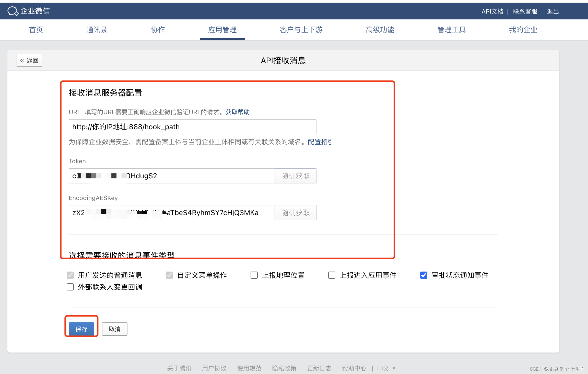This screenshot has width=588, height=374.
Task: Open the 获取帮助 link
Action: 237,112
